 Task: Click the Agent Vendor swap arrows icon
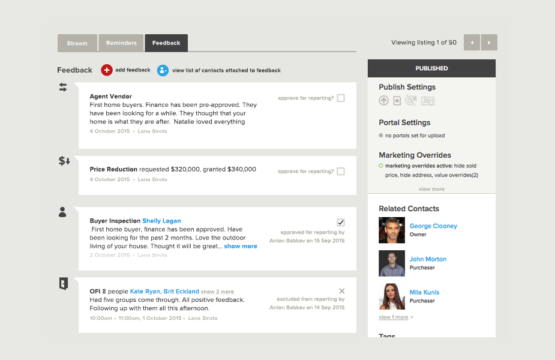63,87
